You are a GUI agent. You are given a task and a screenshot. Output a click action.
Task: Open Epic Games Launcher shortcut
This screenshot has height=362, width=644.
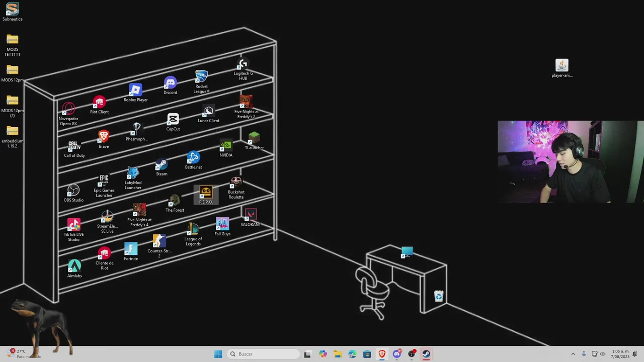point(104,186)
